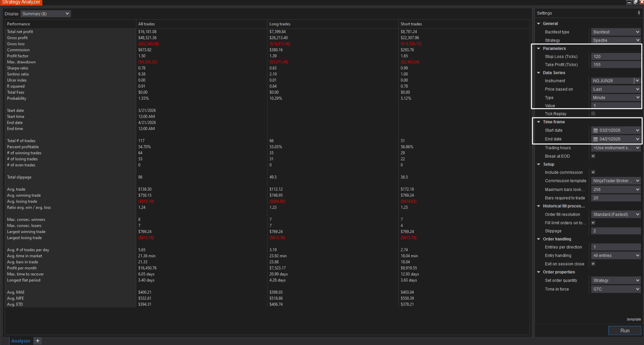Collapse the Data Series section

tap(539, 73)
